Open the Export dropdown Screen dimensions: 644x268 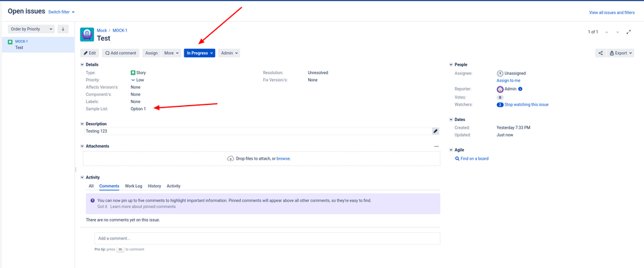point(620,53)
